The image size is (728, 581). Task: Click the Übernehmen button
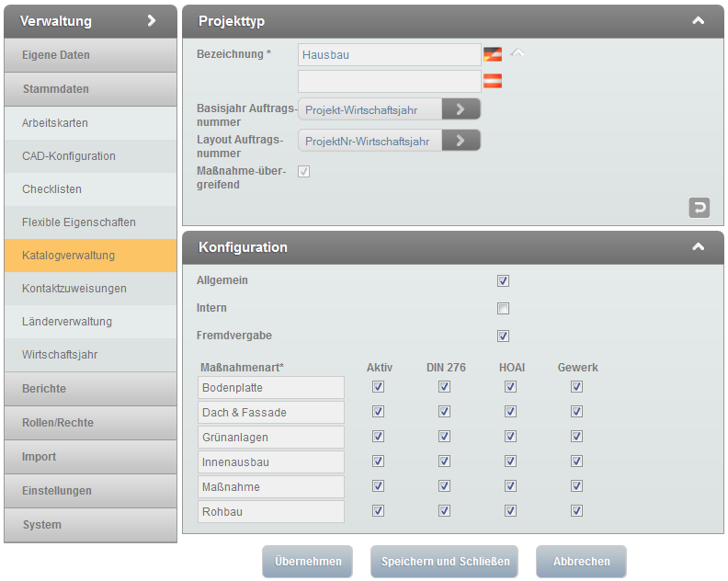click(x=307, y=562)
